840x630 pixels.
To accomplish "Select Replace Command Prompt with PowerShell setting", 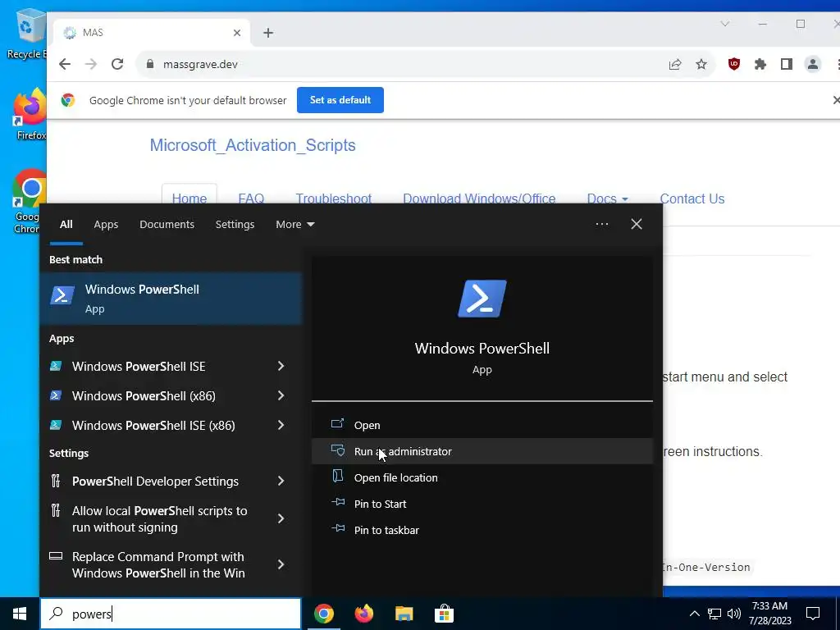I will click(158, 564).
